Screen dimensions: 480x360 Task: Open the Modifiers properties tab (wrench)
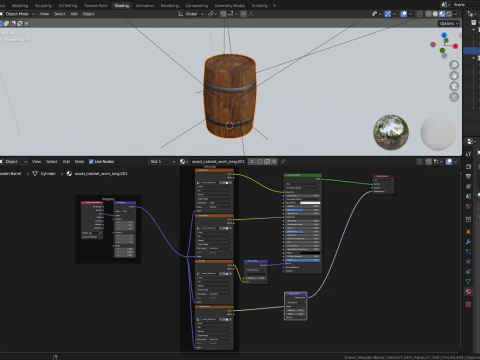468,241
